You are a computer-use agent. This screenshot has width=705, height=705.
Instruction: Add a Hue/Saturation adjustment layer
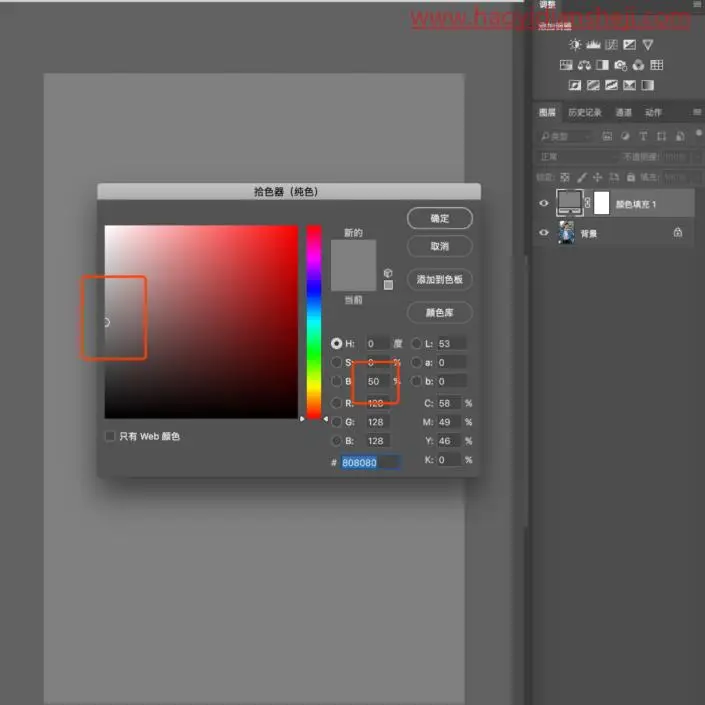566,65
